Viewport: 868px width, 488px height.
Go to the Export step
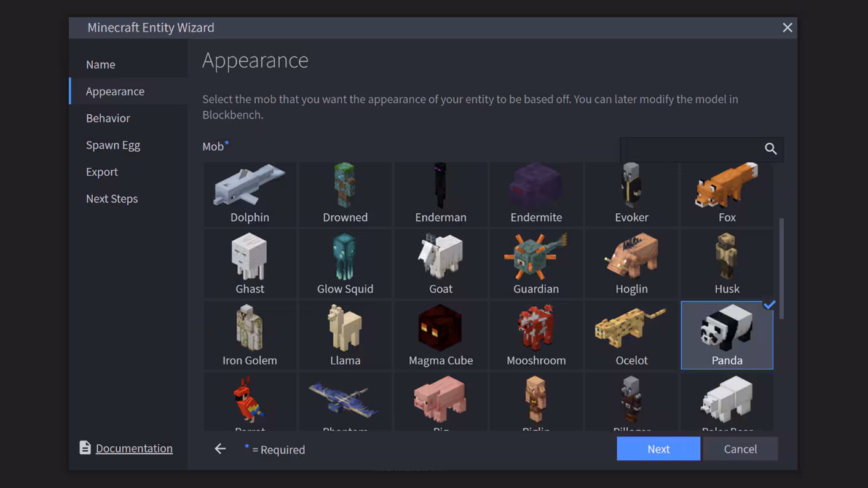coord(128,171)
